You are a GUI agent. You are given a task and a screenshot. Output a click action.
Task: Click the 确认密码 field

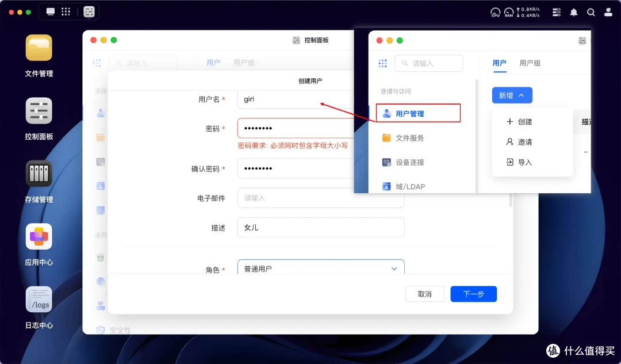coord(296,168)
